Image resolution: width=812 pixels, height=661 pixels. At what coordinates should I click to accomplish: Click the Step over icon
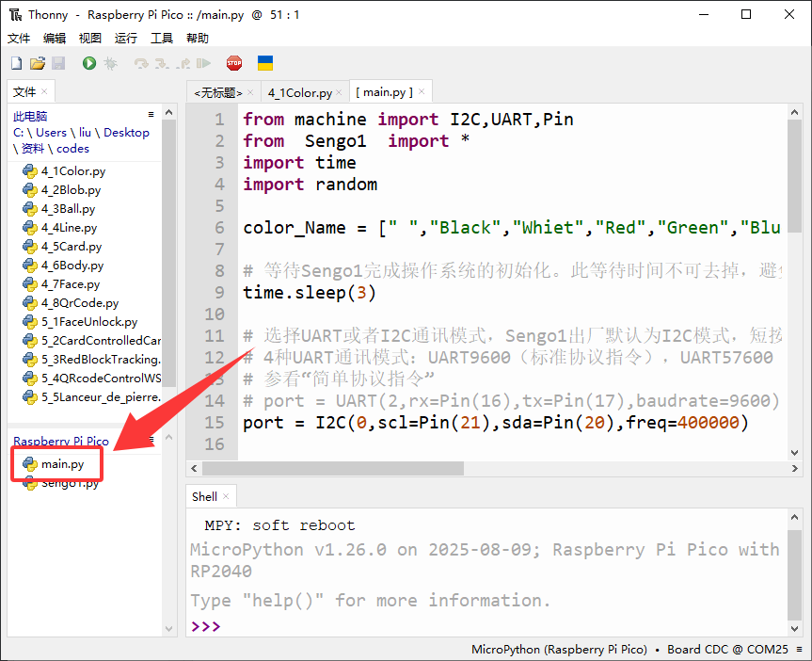coord(141,63)
